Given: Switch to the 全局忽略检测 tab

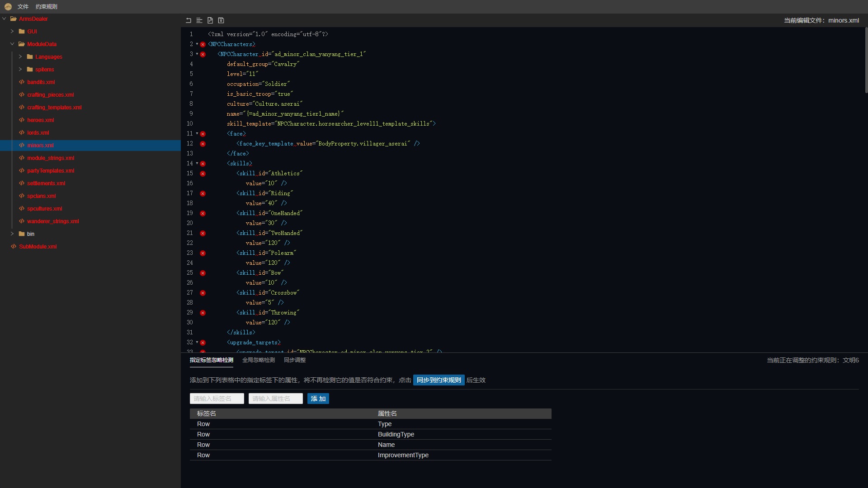Looking at the screenshot, I should tap(259, 360).
